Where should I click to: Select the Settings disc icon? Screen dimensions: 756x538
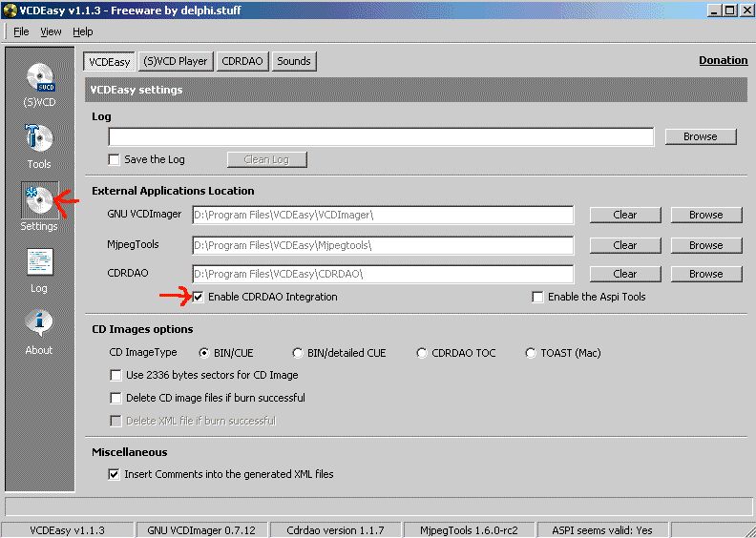(39, 200)
